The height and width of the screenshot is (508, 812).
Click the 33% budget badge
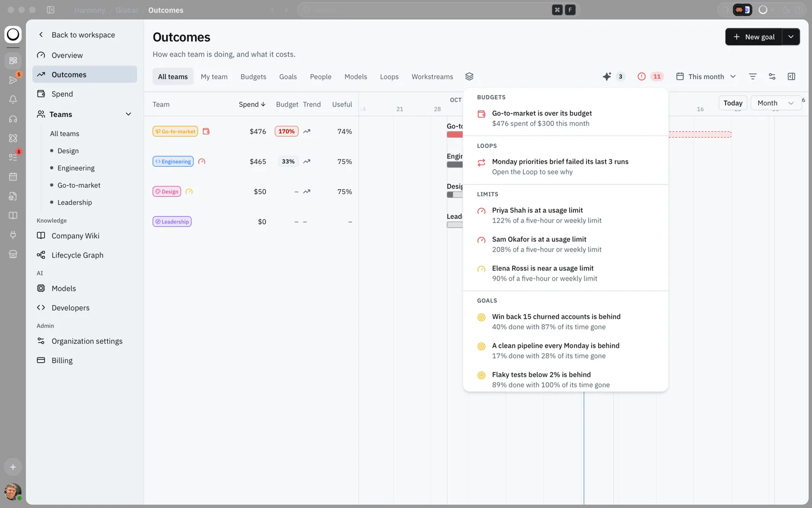click(x=288, y=161)
